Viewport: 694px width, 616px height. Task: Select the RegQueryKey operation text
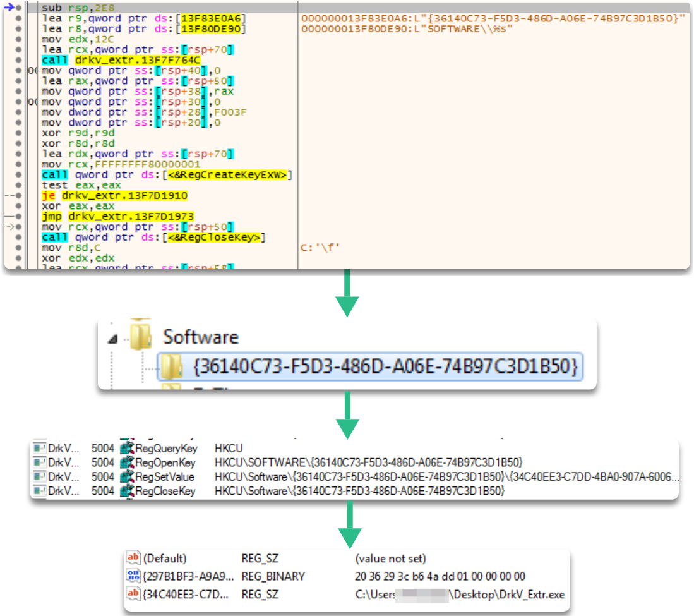pos(167,448)
